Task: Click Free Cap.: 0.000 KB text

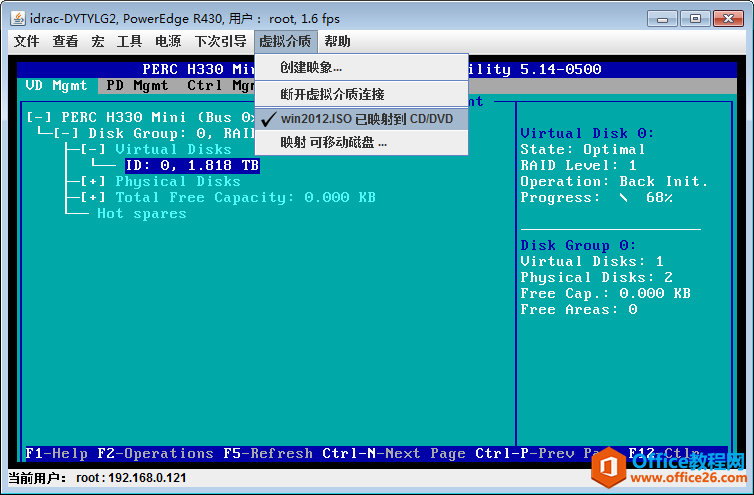Action: 605,293
